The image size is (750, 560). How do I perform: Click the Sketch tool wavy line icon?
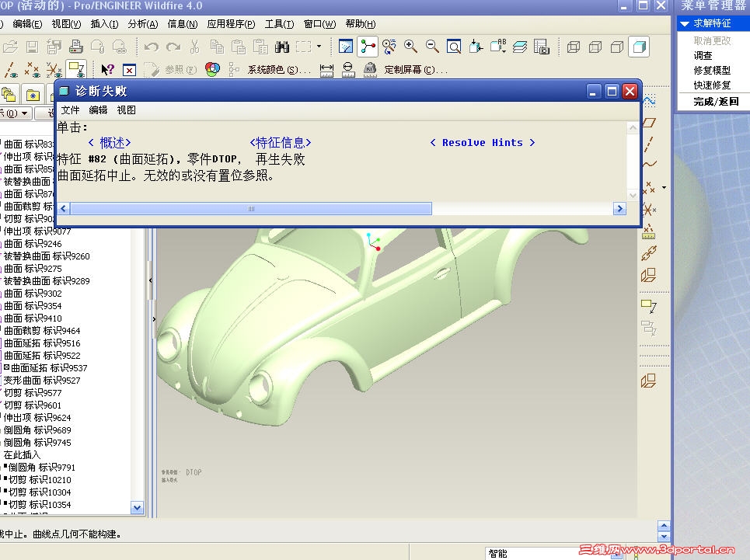(x=649, y=101)
